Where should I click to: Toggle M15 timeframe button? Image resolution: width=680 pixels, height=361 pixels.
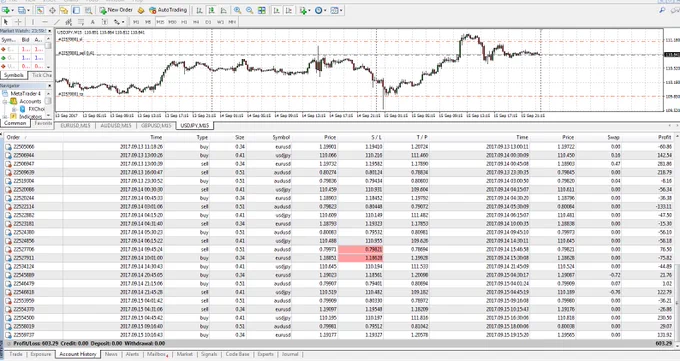coord(160,22)
